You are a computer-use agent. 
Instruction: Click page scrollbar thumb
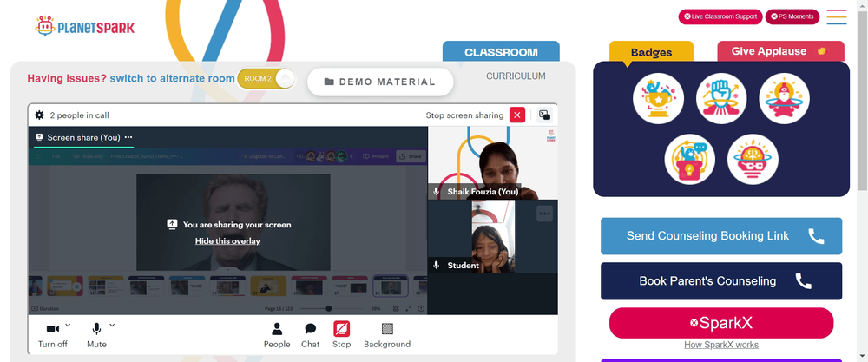click(x=863, y=100)
